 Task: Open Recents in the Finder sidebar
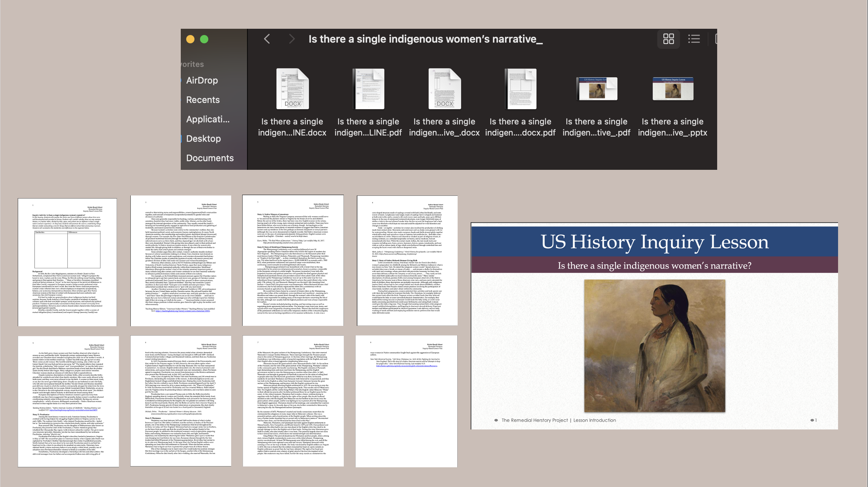tap(203, 100)
